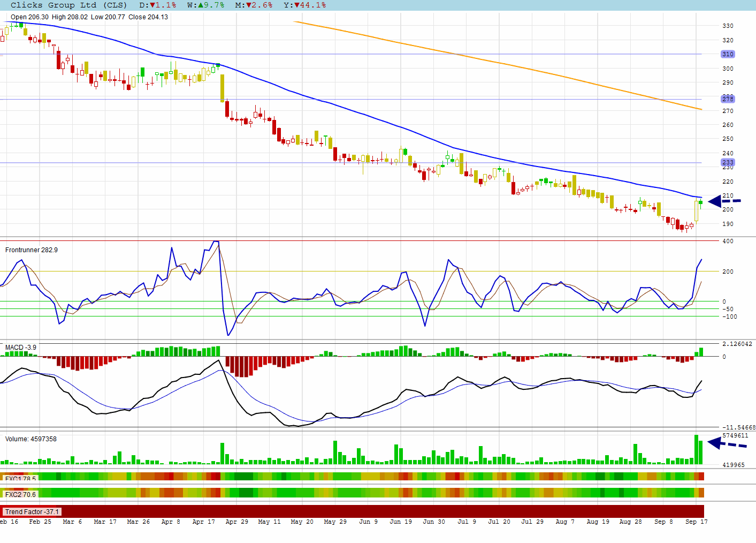This screenshot has height=543, width=756.
Task: Click the Apr 29 date axis marker
Action: (237, 522)
